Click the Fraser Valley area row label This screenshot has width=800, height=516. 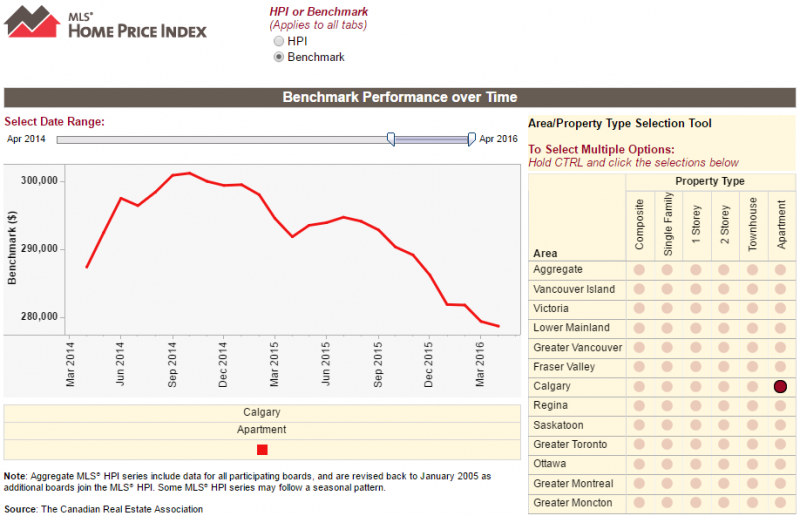pos(566,367)
